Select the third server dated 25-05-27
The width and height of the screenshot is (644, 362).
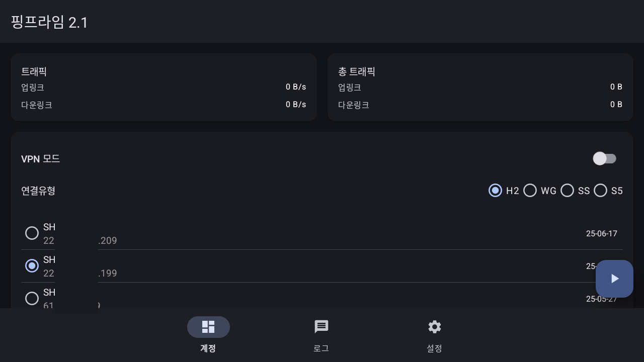(x=32, y=298)
